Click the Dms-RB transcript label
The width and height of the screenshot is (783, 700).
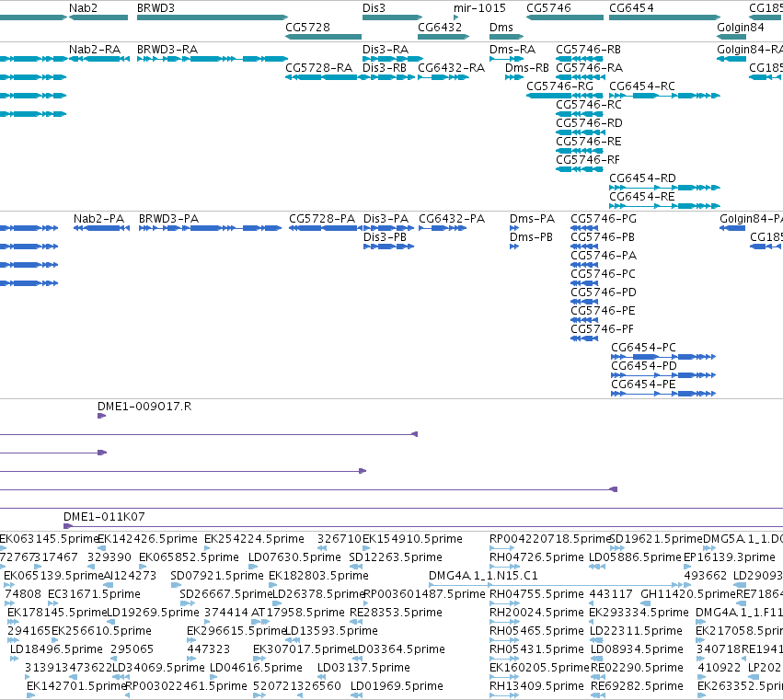pyautogui.click(x=527, y=68)
